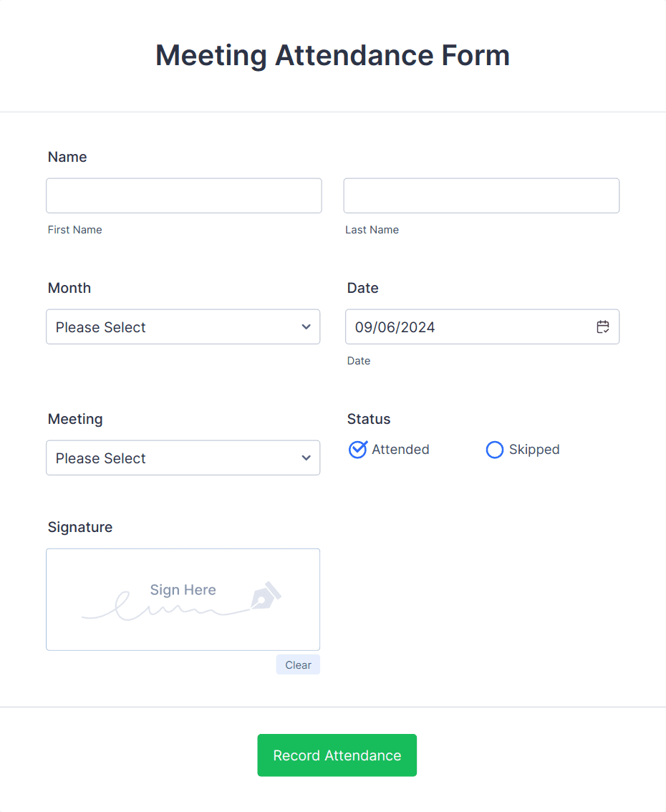Open the Meeting dropdown
The width and height of the screenshot is (666, 812).
pos(183,458)
